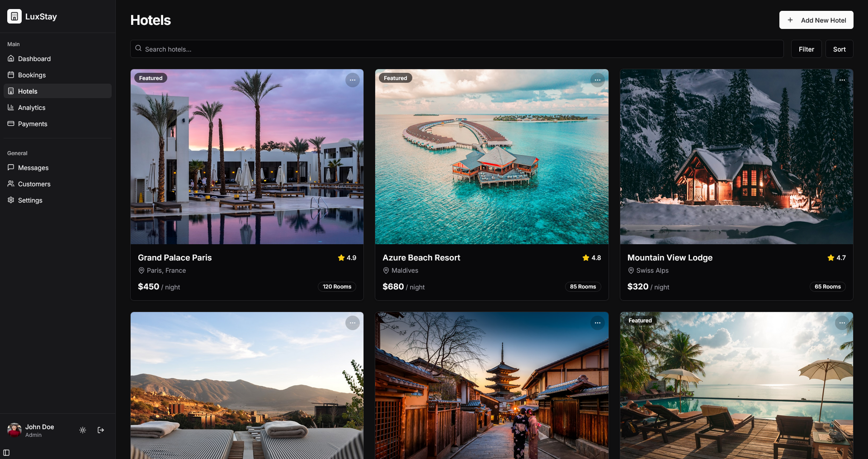
Task: Click the John Doe user name
Action: [x=39, y=427]
